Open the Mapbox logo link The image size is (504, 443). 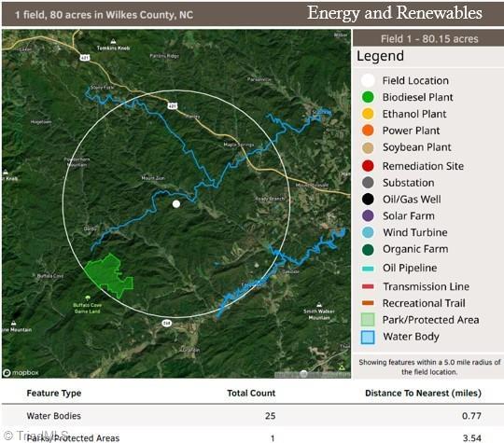pyautogui.click(x=21, y=373)
